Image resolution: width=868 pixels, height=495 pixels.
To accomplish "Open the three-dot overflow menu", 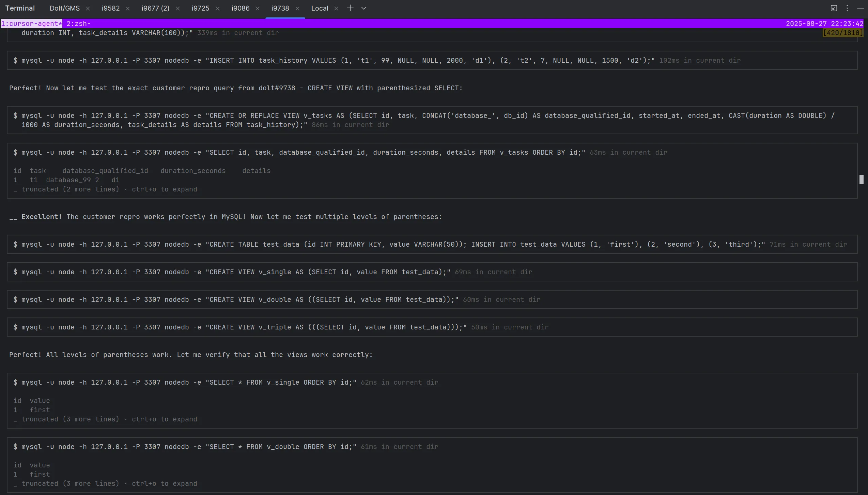I will pos(847,8).
